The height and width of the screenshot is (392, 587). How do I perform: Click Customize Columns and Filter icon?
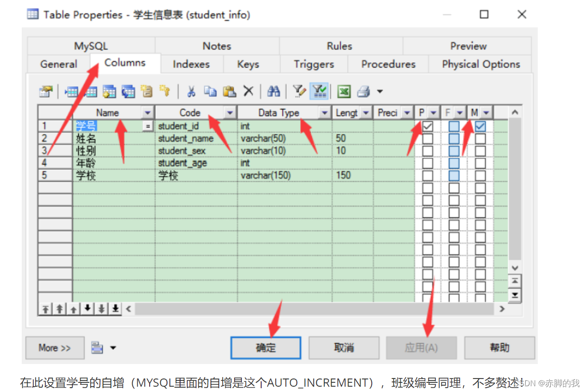pyautogui.click(x=299, y=91)
